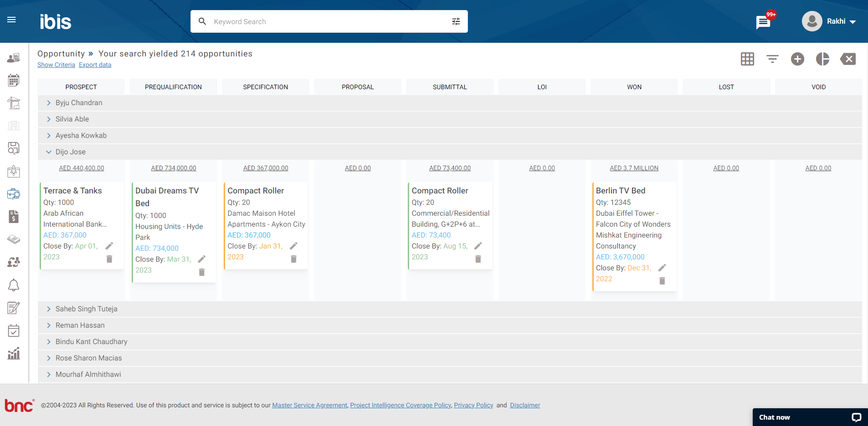This screenshot has width=868, height=426.
Task: Click the Export data link
Action: pyautogui.click(x=95, y=65)
